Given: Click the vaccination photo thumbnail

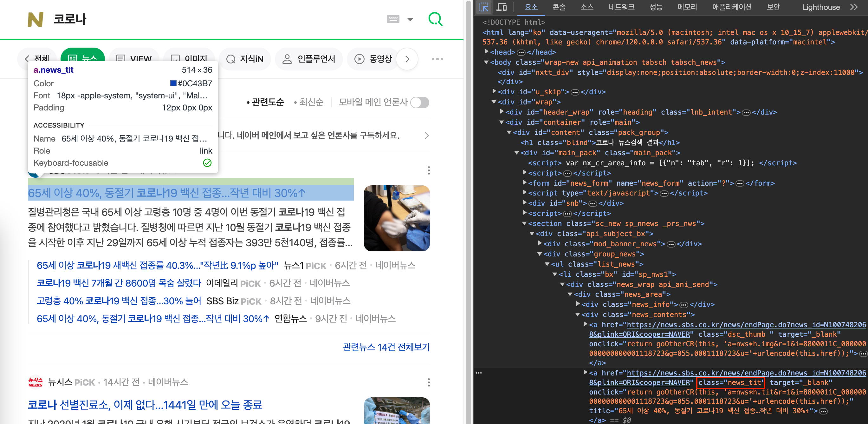Looking at the screenshot, I should [x=396, y=218].
